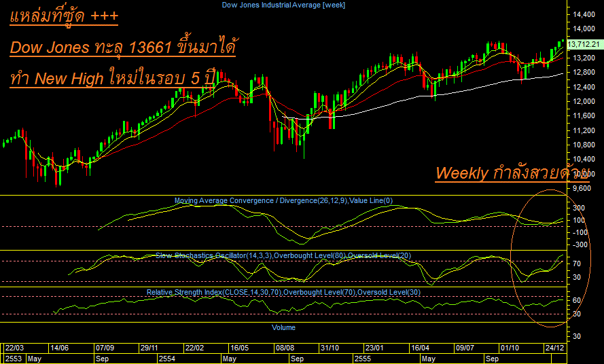The width and height of the screenshot is (604, 364).
Task: Click the Relative Strength Index indicator title
Action: pyautogui.click(x=283, y=293)
